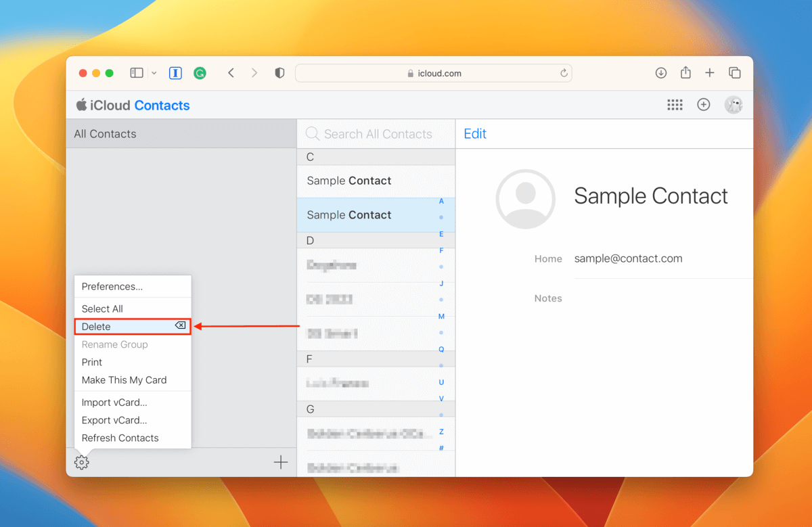
Task: Show downloads with the download icon
Action: tap(661, 73)
